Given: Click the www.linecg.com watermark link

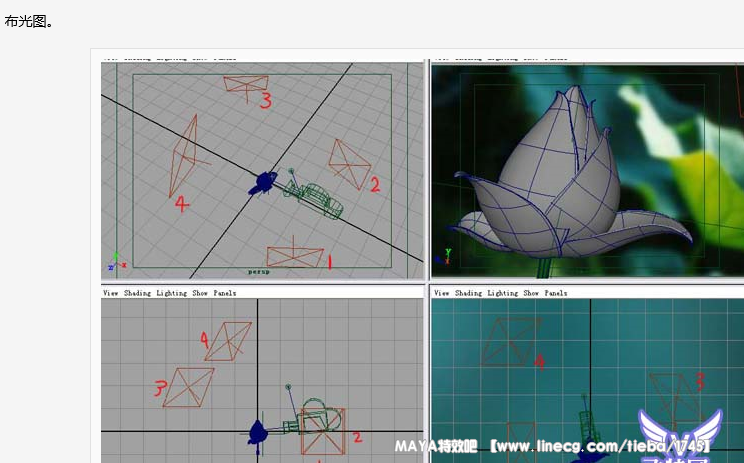Looking at the screenshot, I should click(598, 445).
